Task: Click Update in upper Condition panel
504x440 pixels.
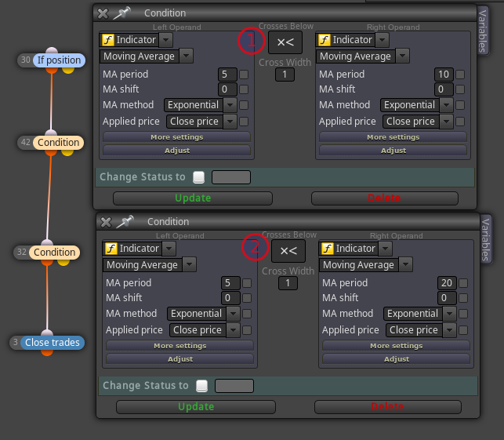Action: coord(193,198)
